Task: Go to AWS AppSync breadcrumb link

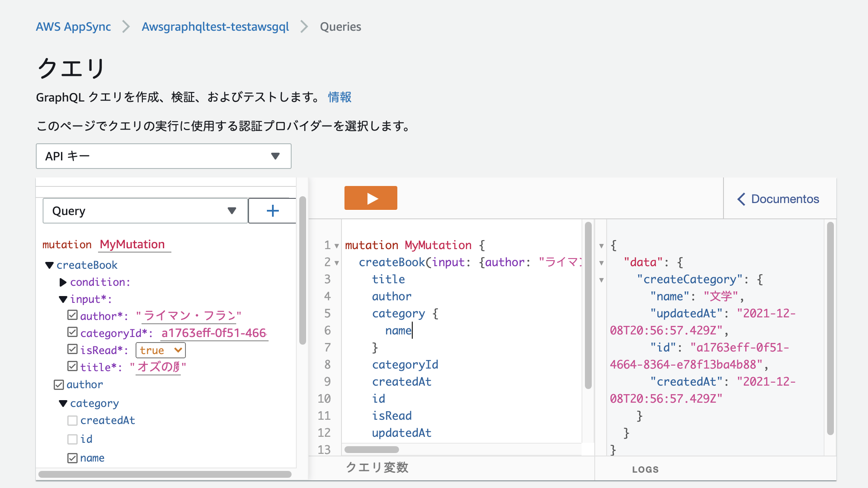Action: point(73,26)
